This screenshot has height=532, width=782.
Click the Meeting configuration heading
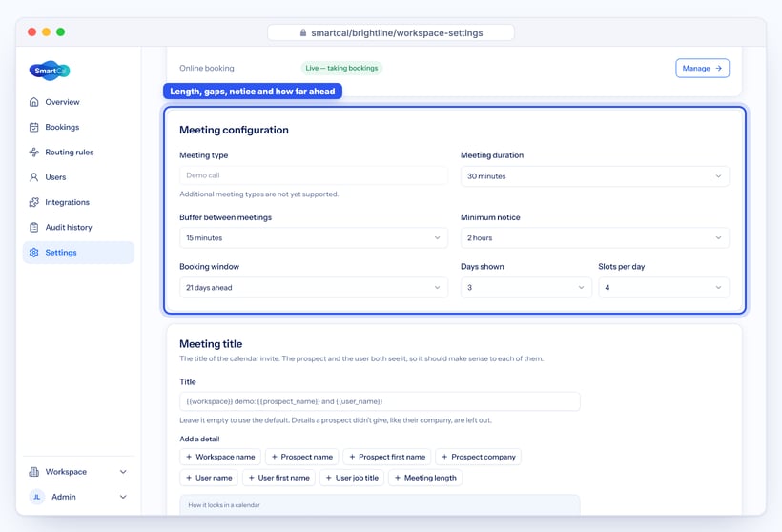[234, 130]
